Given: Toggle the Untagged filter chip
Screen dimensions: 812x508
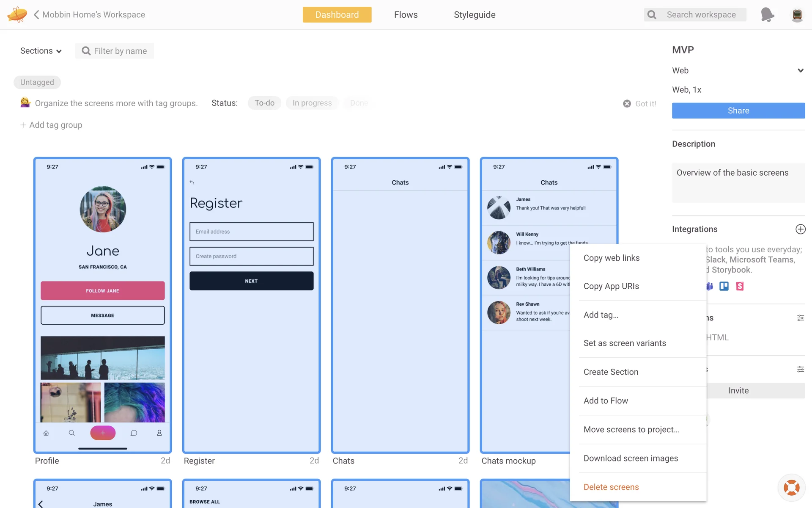Looking at the screenshot, I should (37, 82).
